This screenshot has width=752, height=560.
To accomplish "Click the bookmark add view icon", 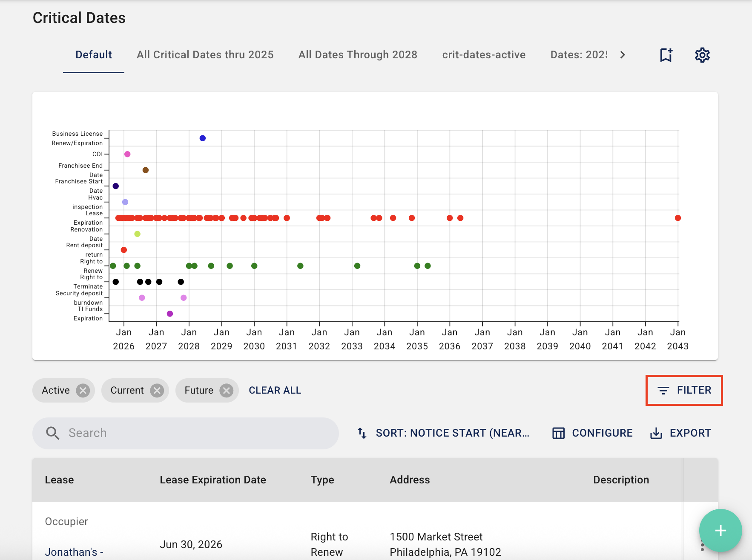I will tap(666, 55).
